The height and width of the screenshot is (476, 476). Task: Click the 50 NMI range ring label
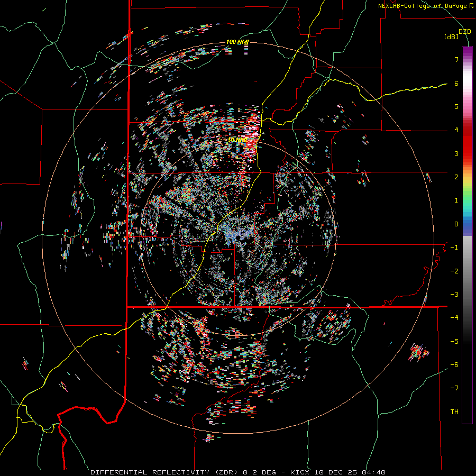(237, 140)
